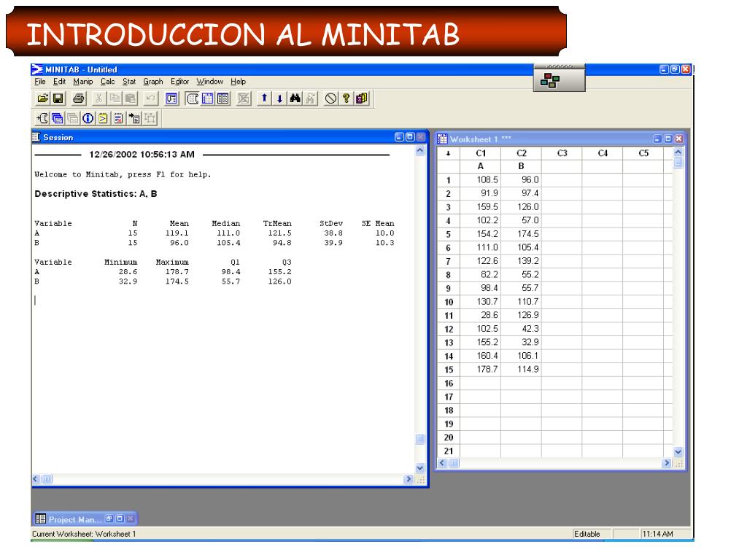Image resolution: width=747 pixels, height=560 pixels.
Task: Click column name cell B
Action: (x=521, y=166)
